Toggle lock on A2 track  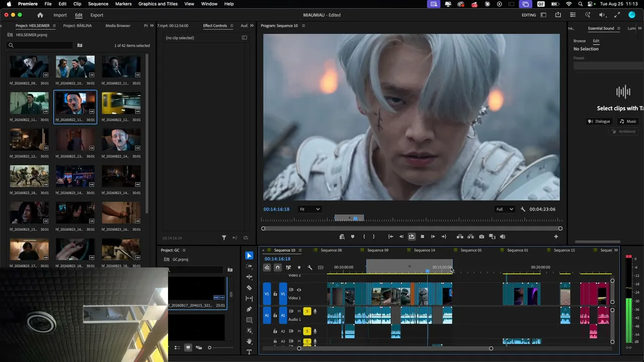point(275,331)
